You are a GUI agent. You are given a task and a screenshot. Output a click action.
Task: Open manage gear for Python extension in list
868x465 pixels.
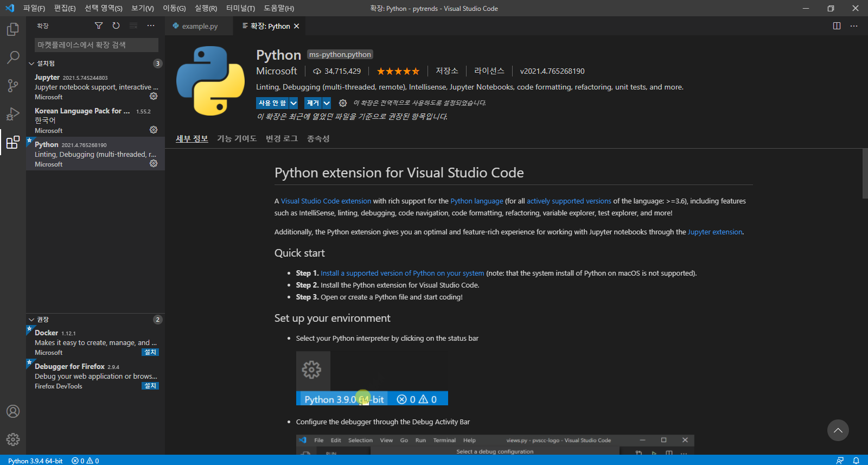point(154,163)
